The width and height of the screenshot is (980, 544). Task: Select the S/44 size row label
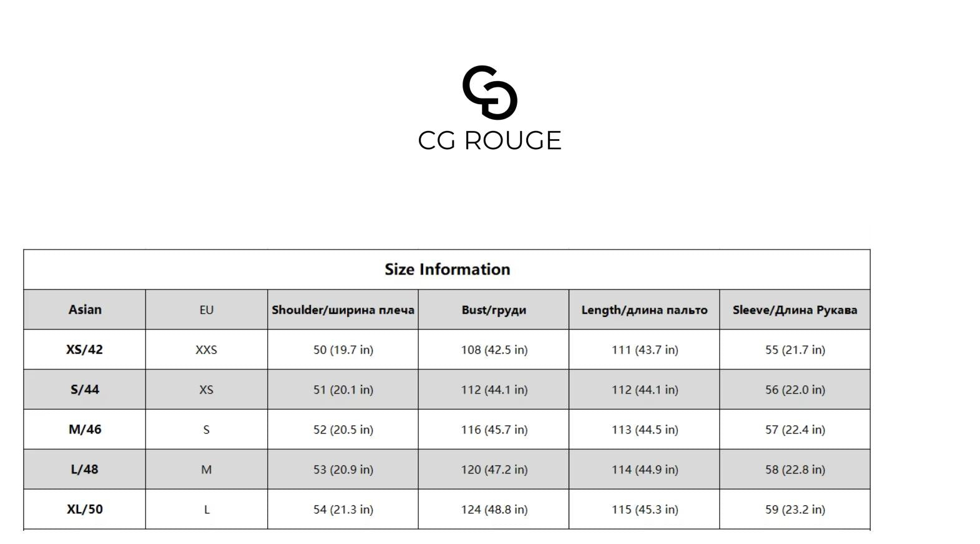tap(85, 389)
